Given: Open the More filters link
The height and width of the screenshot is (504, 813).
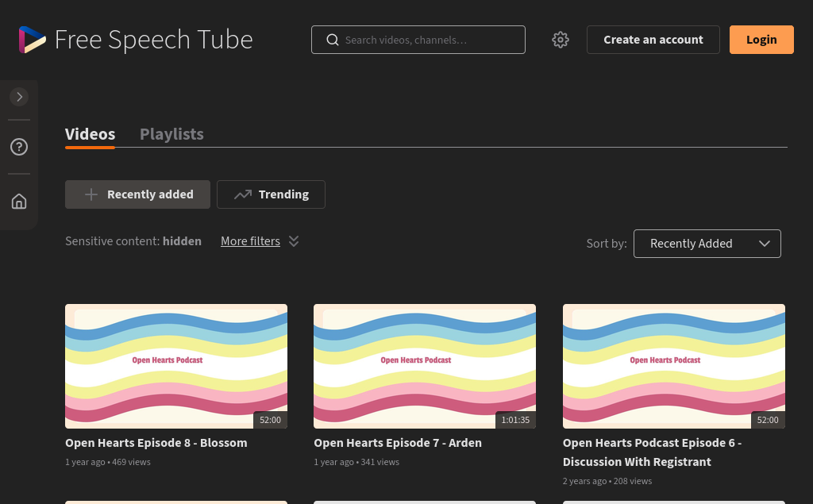Looking at the screenshot, I should coord(250,241).
